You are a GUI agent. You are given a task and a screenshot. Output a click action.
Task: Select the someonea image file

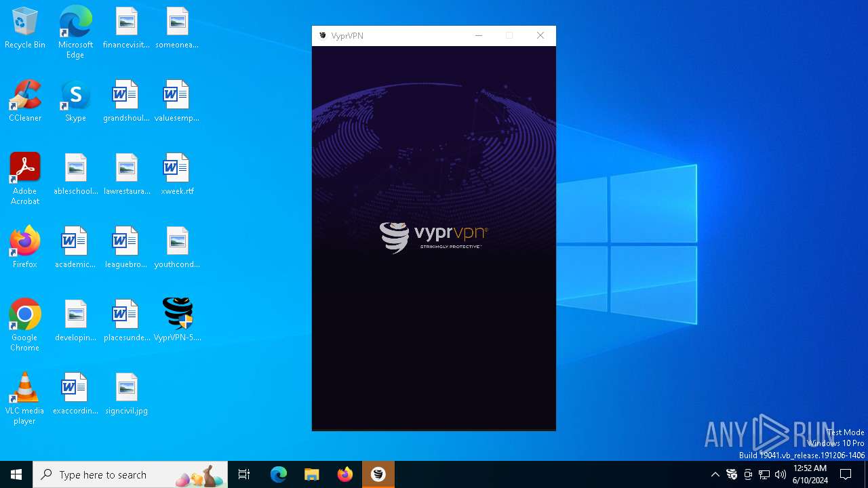pos(177,28)
